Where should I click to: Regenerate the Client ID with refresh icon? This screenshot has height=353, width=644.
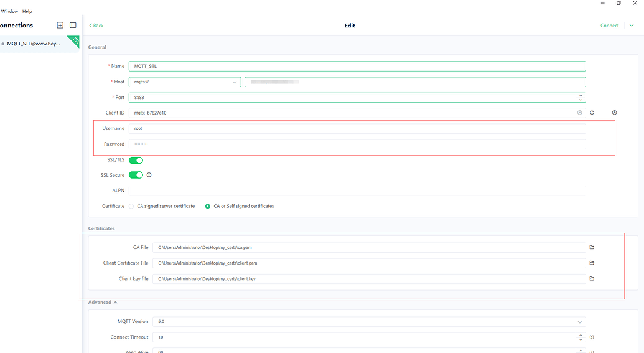pyautogui.click(x=592, y=113)
